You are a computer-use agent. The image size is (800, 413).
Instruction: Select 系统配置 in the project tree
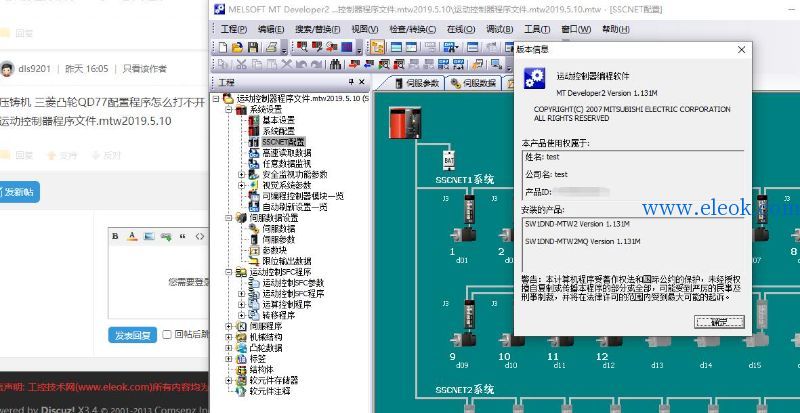point(279,131)
